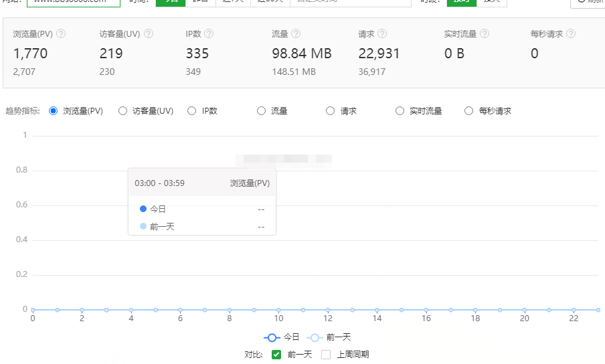Click the previous PV value 2,707
This screenshot has height=364, width=605.
click(24, 72)
